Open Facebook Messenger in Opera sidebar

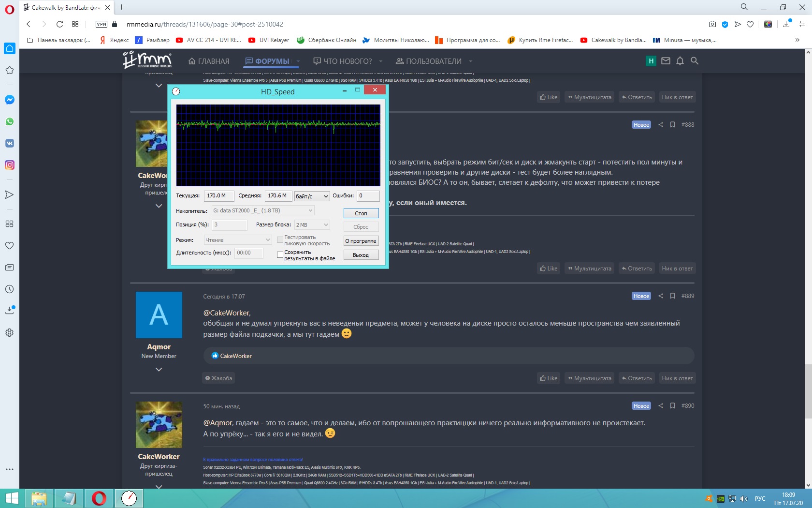10,100
